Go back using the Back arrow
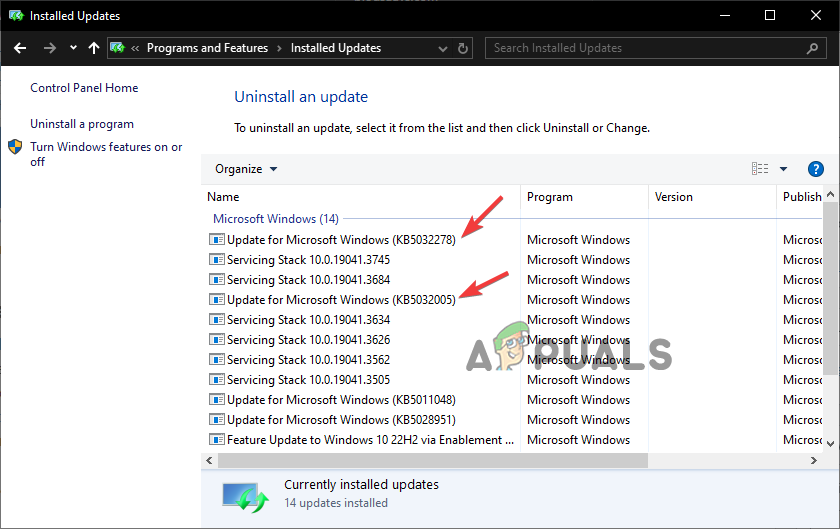 click(x=20, y=48)
